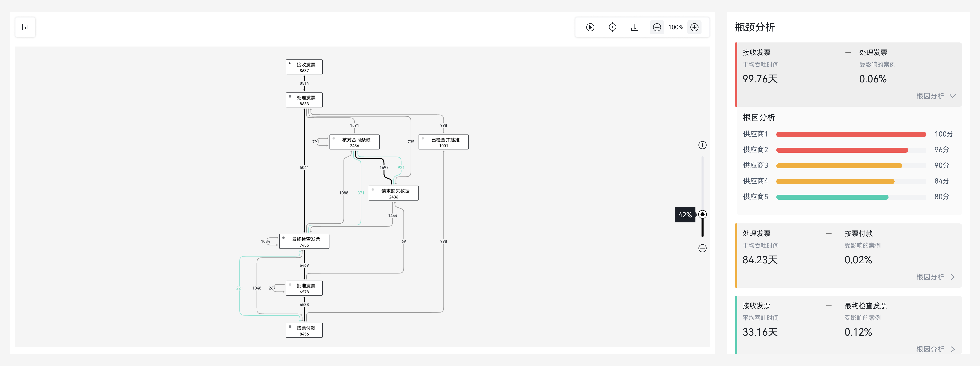980x366 pixels.
Task: Zoom in with toolbar plus icon
Action: pos(694,27)
